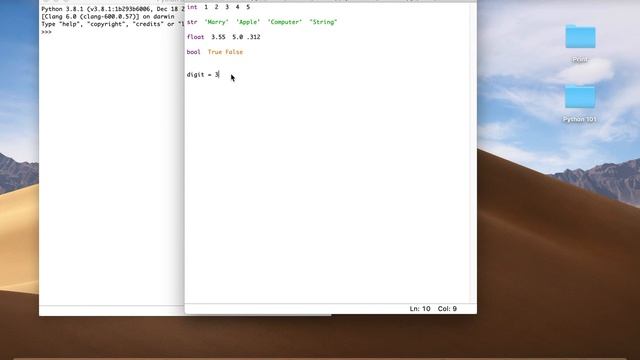
Task: Select the 'bool' keyword in editor
Action: (193, 52)
